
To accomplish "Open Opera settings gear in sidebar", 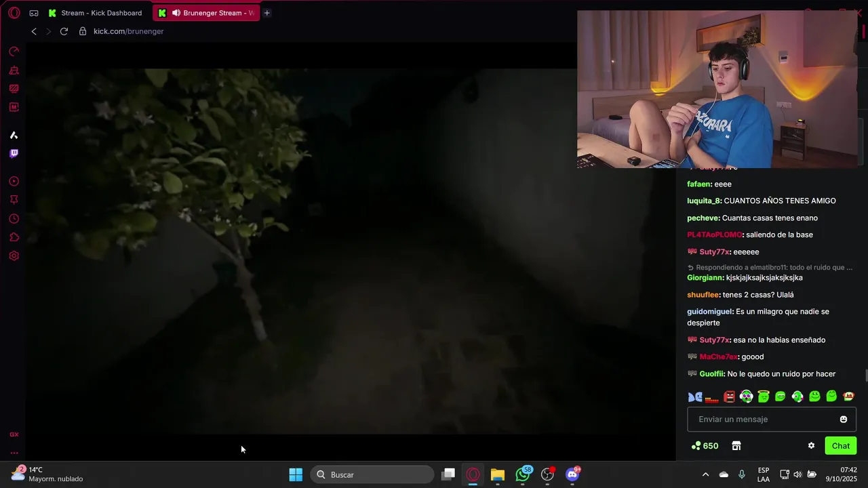I will 14,256.
